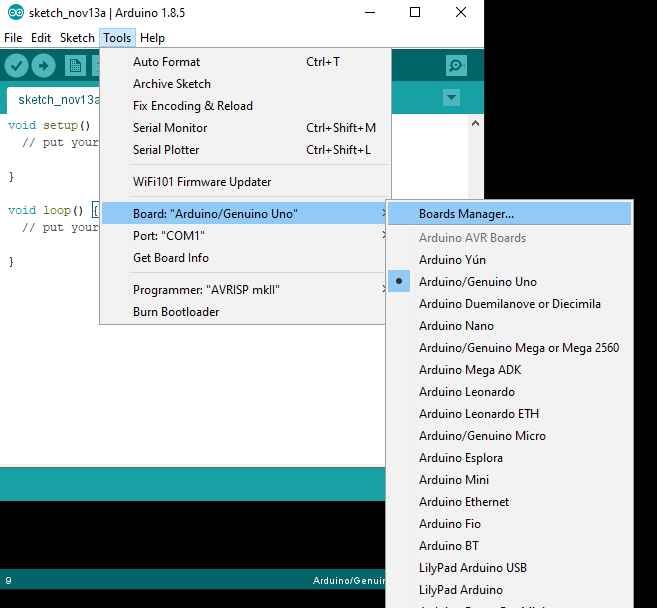
Task: Select Fix Encoding & Reload
Action: (x=246, y=106)
